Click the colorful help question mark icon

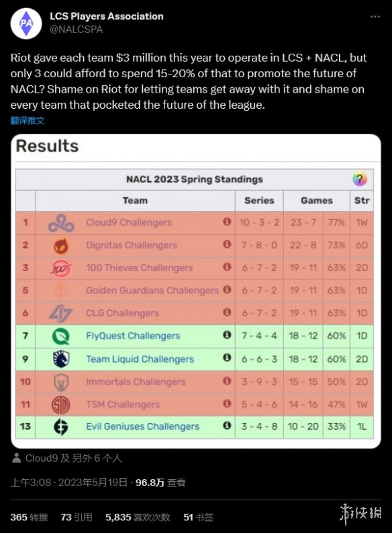pos(360,179)
